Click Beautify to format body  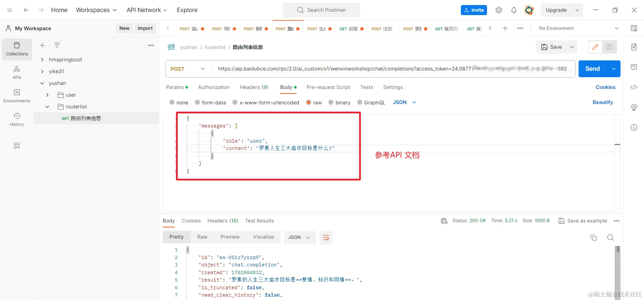[603, 102]
